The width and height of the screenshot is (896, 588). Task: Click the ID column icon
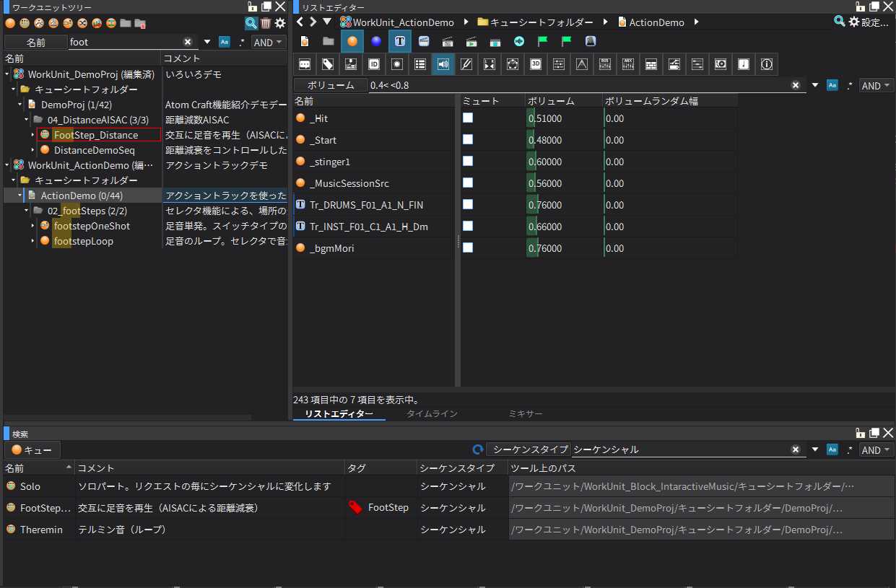pyautogui.click(x=374, y=64)
